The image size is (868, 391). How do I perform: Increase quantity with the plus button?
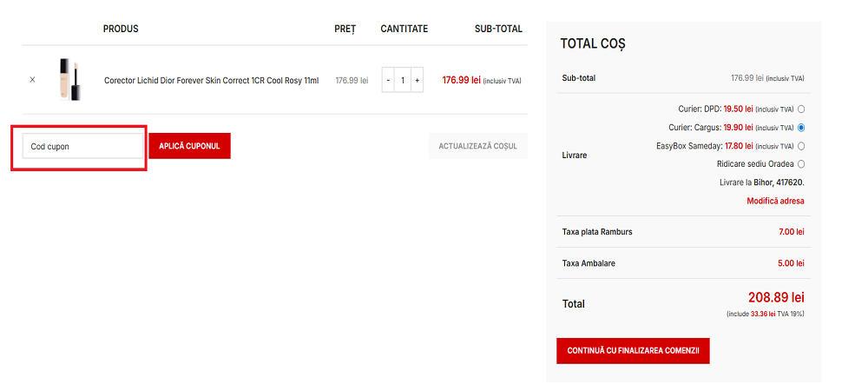pyautogui.click(x=417, y=80)
